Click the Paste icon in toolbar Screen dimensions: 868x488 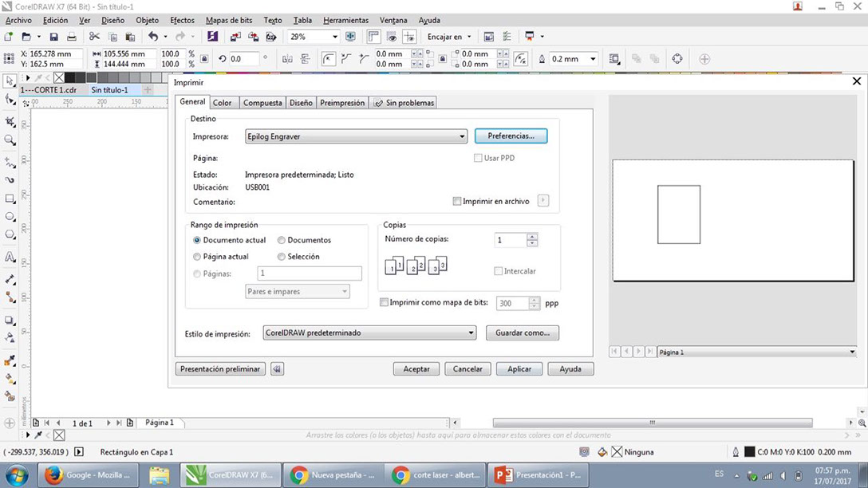(130, 37)
